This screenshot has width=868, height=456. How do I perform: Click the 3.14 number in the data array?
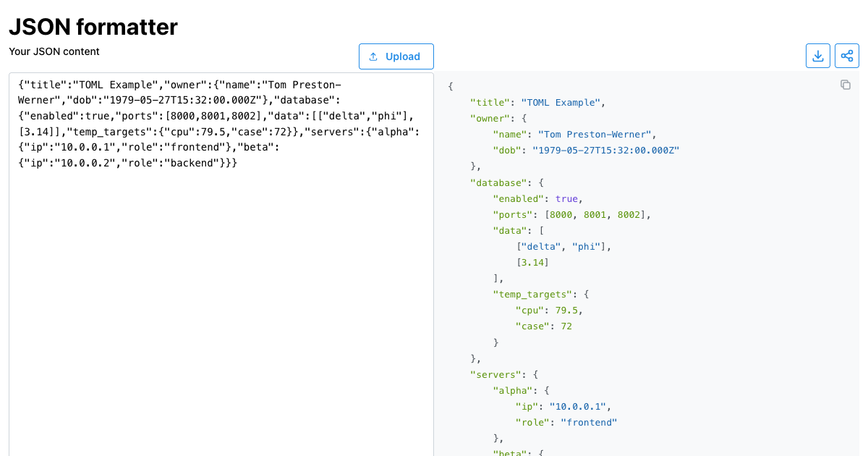tap(539, 262)
